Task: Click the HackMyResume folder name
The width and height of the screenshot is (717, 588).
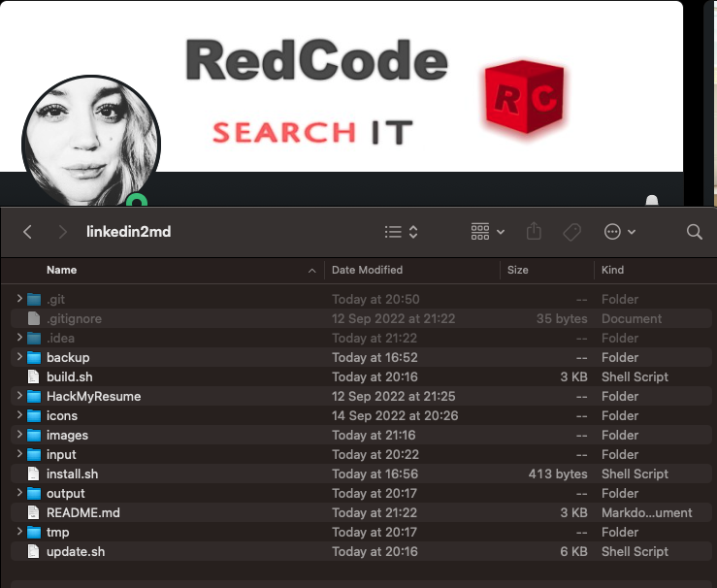Action: click(94, 397)
